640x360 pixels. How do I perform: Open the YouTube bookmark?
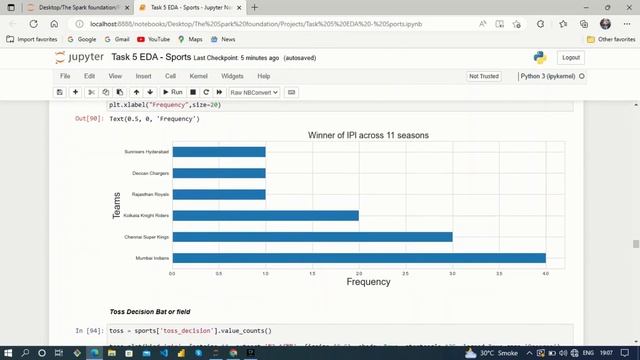[153, 39]
